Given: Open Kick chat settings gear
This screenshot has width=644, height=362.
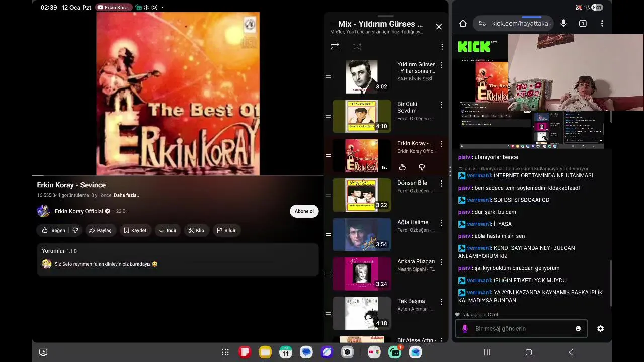Looking at the screenshot, I should [600, 329].
